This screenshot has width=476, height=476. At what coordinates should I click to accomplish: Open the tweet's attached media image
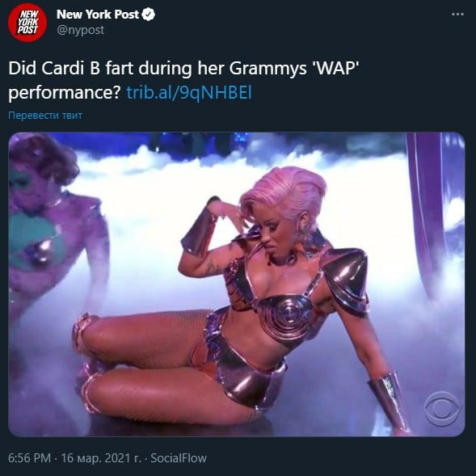tap(237, 284)
